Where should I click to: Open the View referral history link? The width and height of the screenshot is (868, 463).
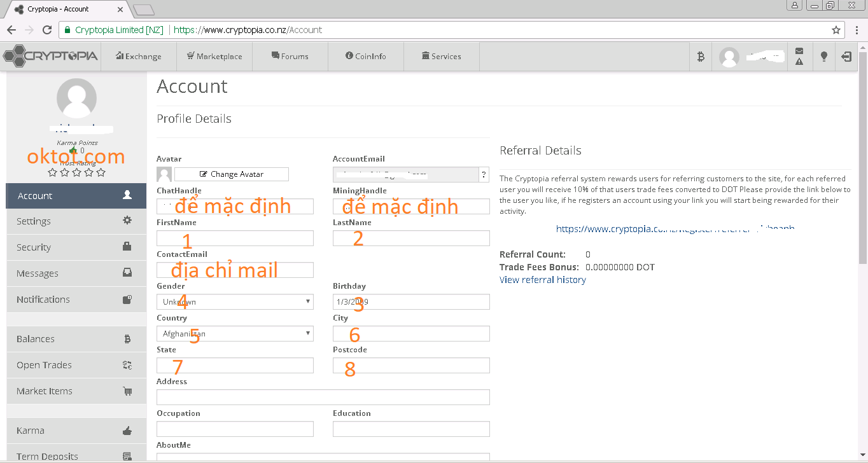click(542, 280)
